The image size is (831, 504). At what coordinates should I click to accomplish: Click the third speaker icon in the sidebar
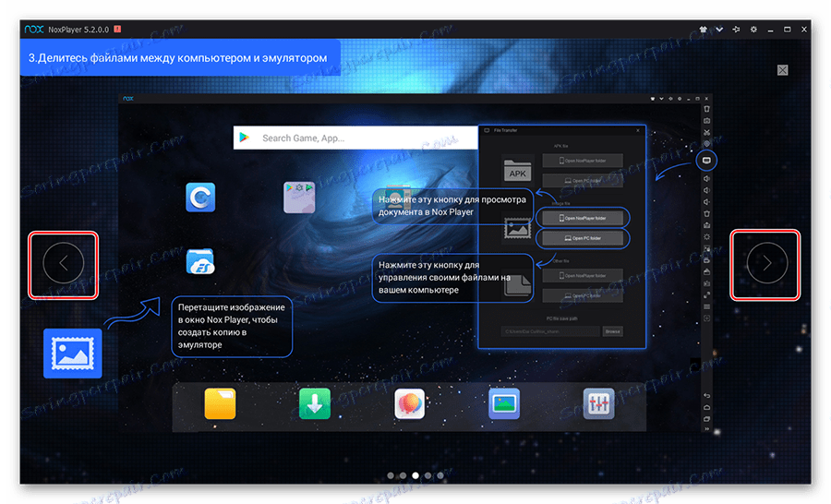706,202
